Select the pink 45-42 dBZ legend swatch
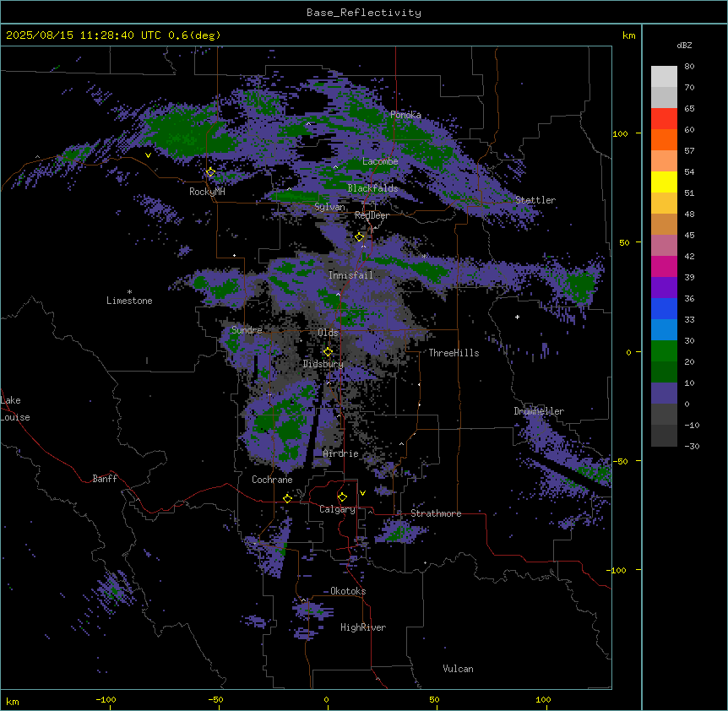Image resolution: width=728 pixels, height=711 pixels. (x=664, y=246)
